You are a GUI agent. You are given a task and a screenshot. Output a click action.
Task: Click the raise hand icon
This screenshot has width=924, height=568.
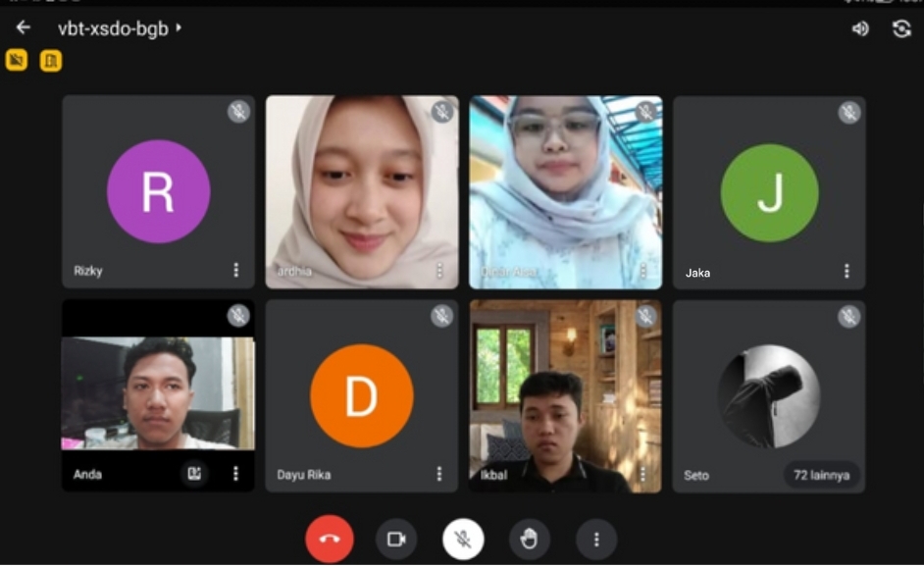pos(529,539)
